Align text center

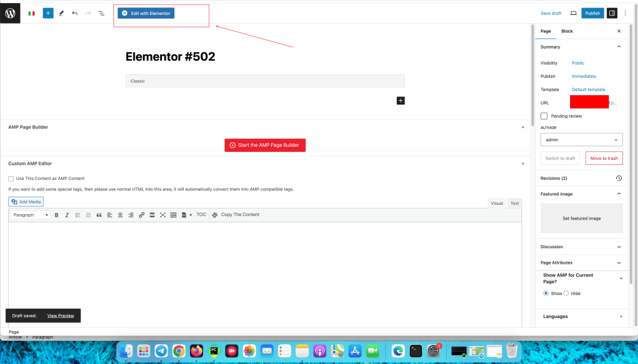[x=120, y=215]
